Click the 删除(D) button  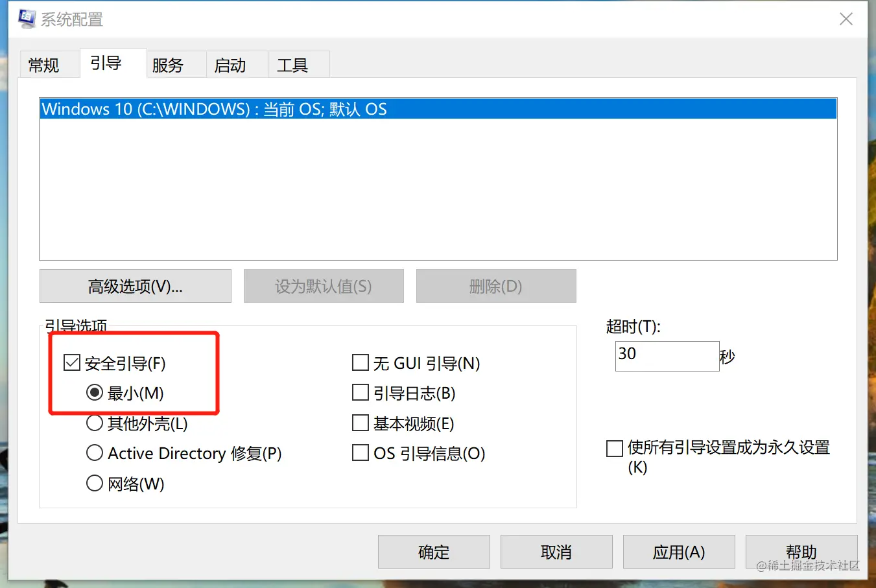point(496,286)
